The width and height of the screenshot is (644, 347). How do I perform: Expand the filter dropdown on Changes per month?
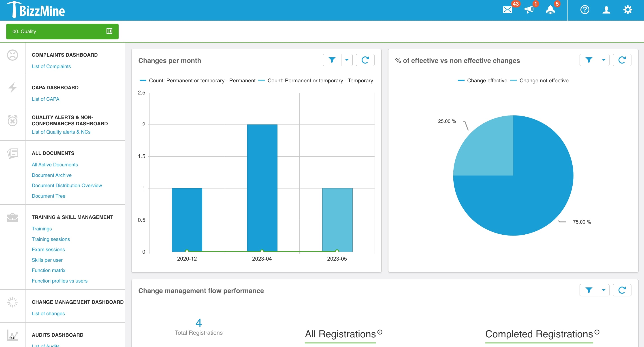(346, 60)
